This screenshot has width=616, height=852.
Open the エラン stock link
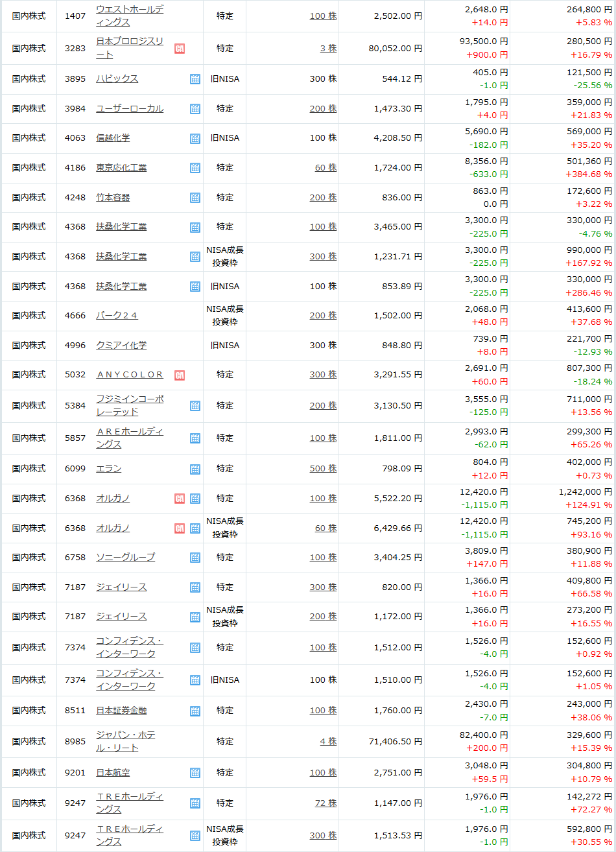(109, 468)
